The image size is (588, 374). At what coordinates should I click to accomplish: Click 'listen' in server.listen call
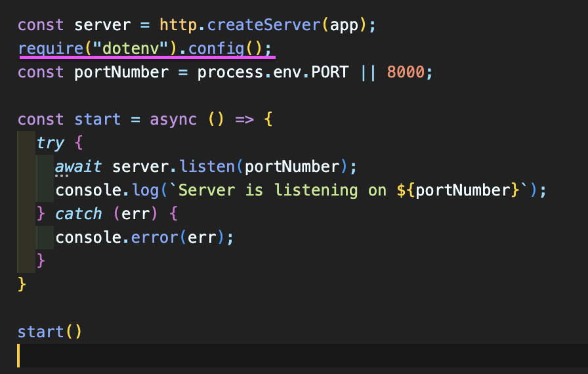207,167
